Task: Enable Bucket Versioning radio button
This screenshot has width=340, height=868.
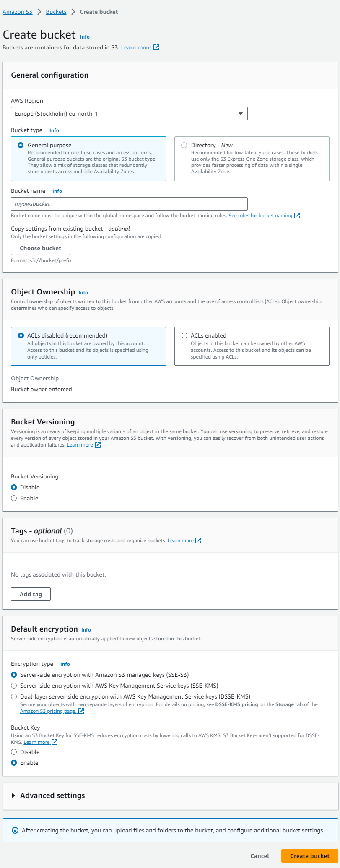Action: coord(14,498)
